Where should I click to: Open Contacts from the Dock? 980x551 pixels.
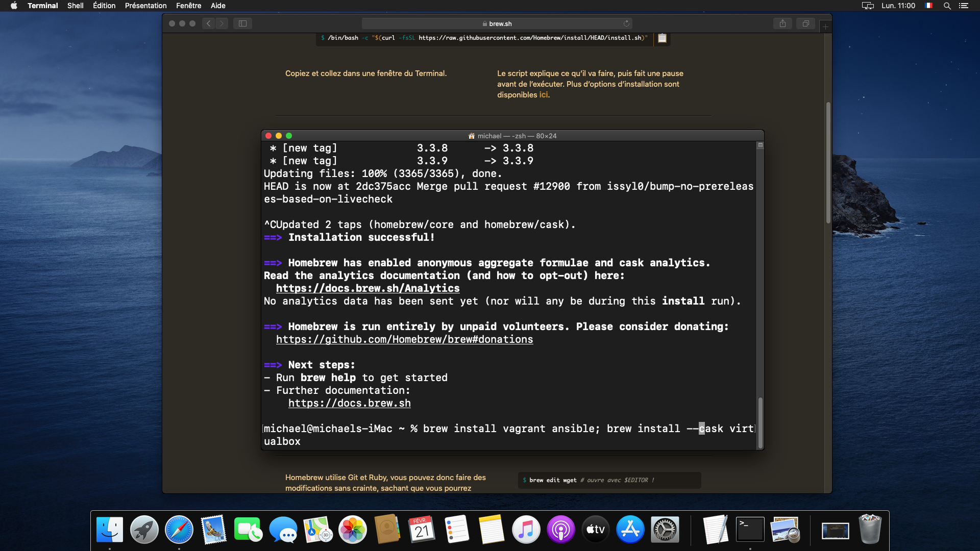(387, 530)
